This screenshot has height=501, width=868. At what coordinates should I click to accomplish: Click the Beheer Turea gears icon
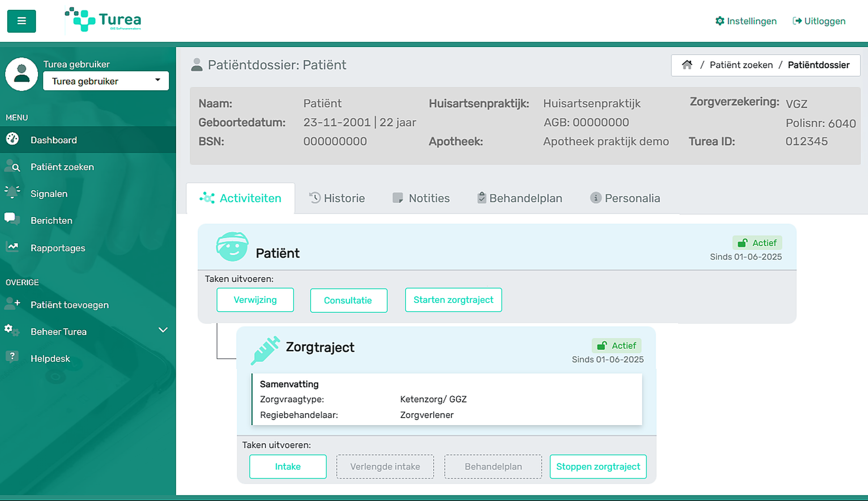(x=13, y=330)
